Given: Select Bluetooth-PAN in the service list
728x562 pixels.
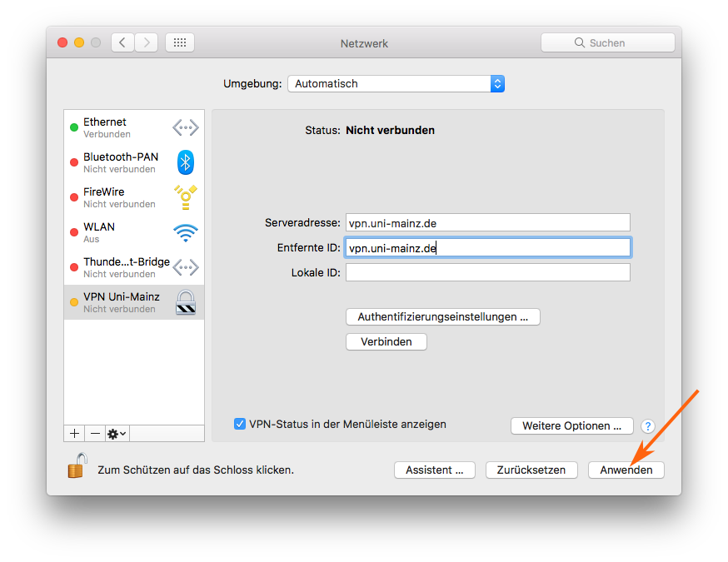Looking at the screenshot, I should (x=134, y=162).
